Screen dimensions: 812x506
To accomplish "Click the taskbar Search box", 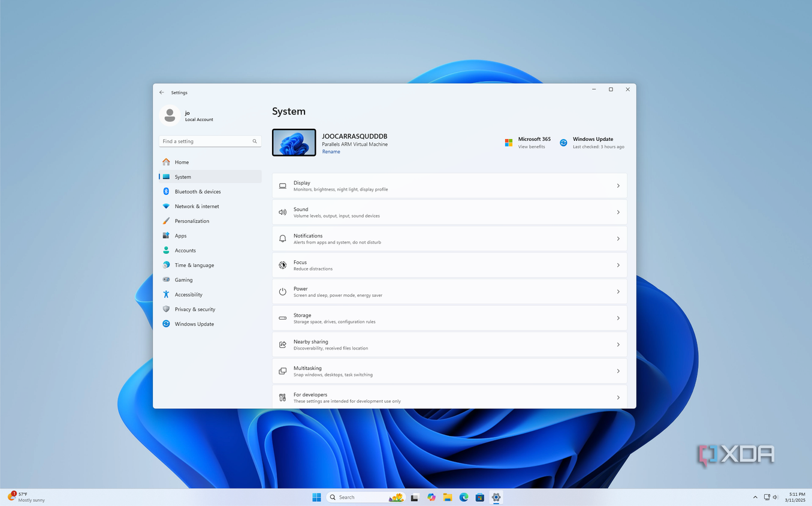I will (x=366, y=497).
